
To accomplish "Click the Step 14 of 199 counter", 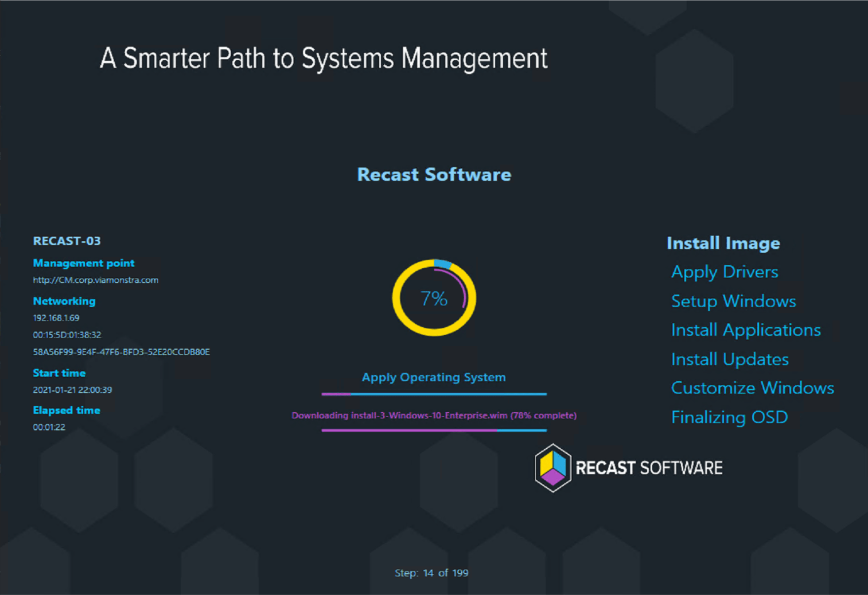I will click(x=431, y=573).
